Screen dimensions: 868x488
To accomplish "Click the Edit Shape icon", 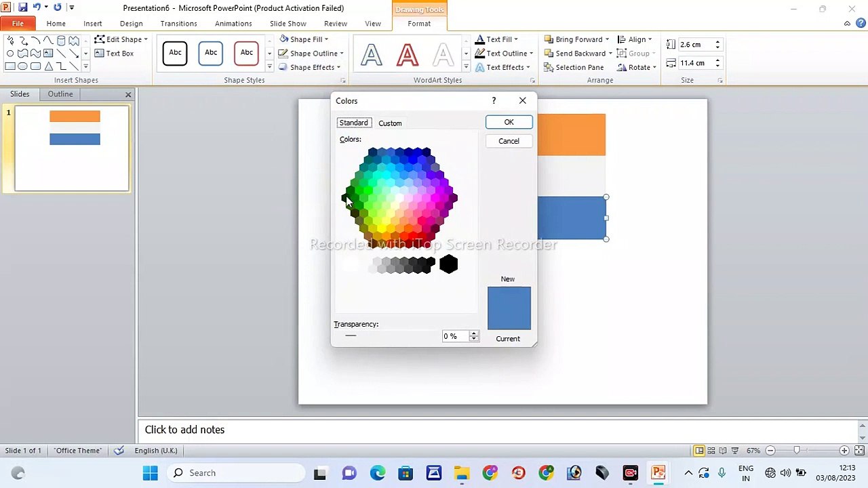I will pos(100,39).
